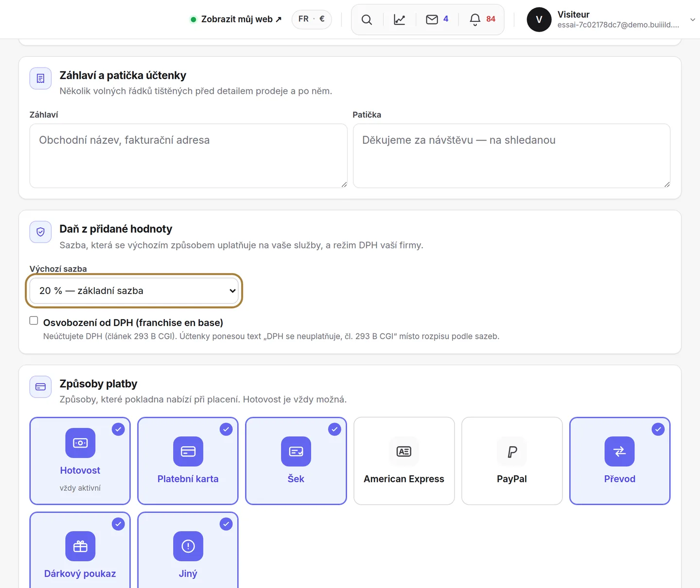Open the statistics chart icon
The height and width of the screenshot is (588, 700).
[400, 19]
